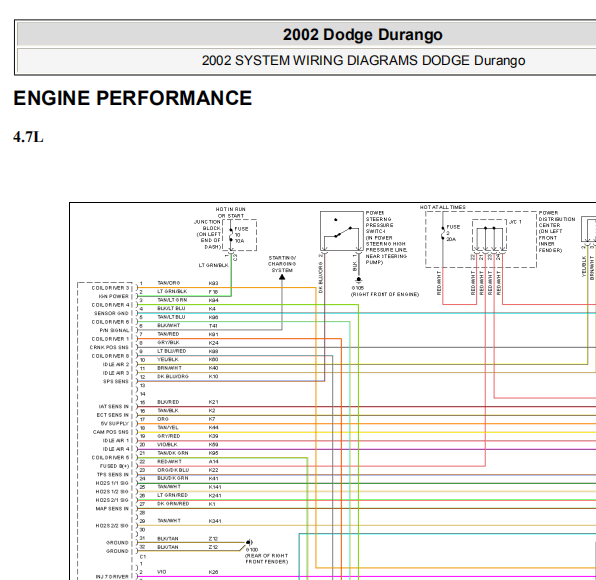
Task: Click the 'FUSE 10 10A' fuse label
Action: (x=241, y=235)
